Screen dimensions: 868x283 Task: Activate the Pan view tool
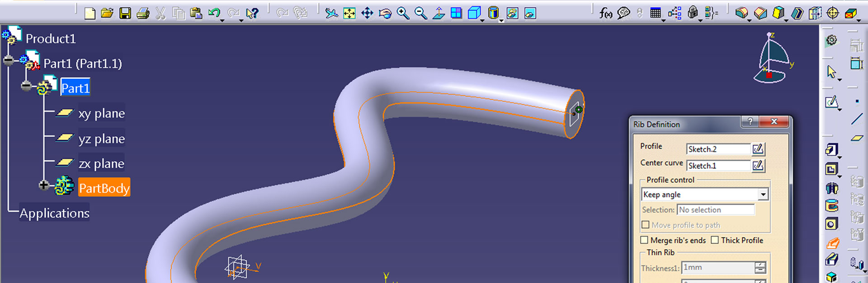click(367, 14)
